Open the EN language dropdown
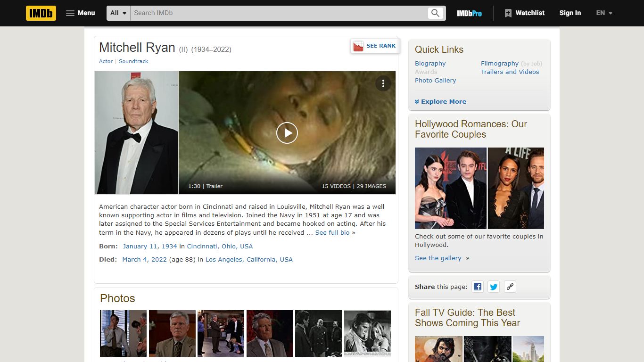This screenshot has height=362, width=644. pyautogui.click(x=604, y=13)
